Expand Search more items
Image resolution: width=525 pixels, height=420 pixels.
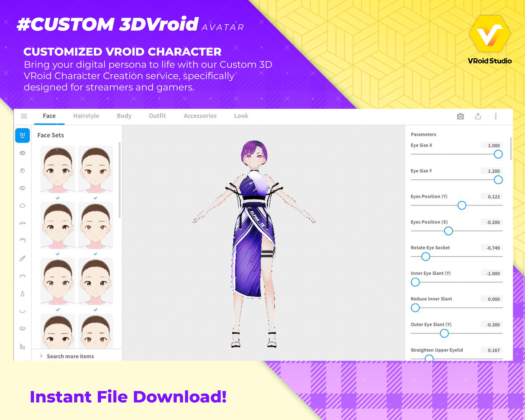[x=71, y=356]
